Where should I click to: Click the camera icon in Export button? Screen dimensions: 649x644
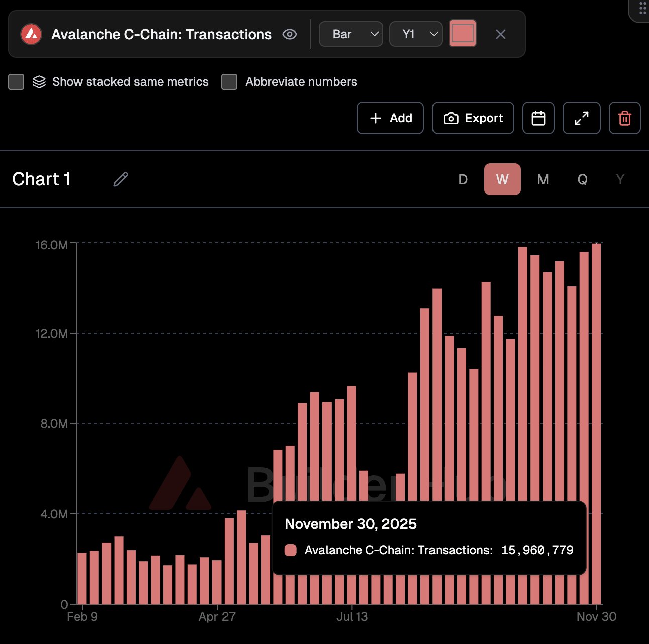coord(451,118)
